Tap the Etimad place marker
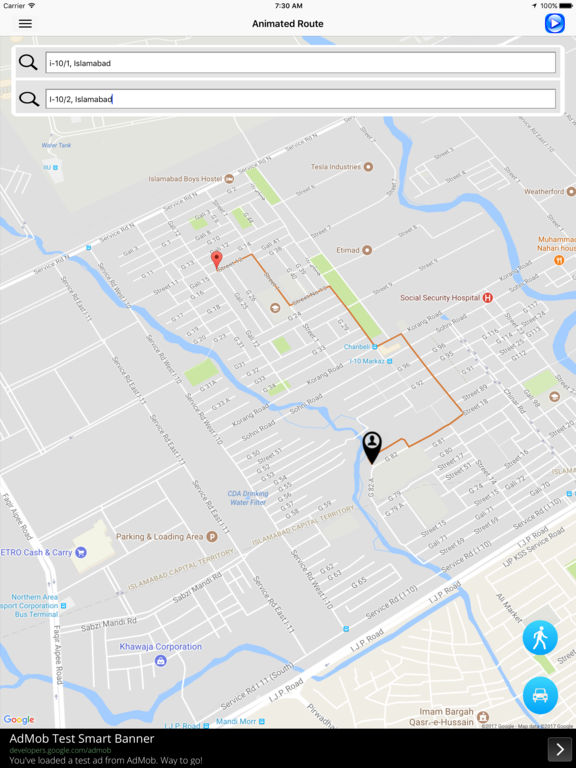 pos(366,250)
